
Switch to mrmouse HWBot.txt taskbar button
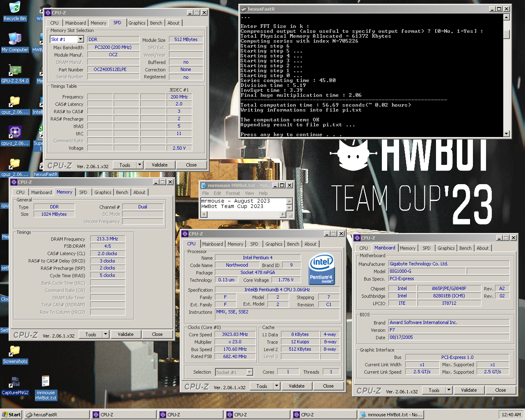[x=391, y=415]
